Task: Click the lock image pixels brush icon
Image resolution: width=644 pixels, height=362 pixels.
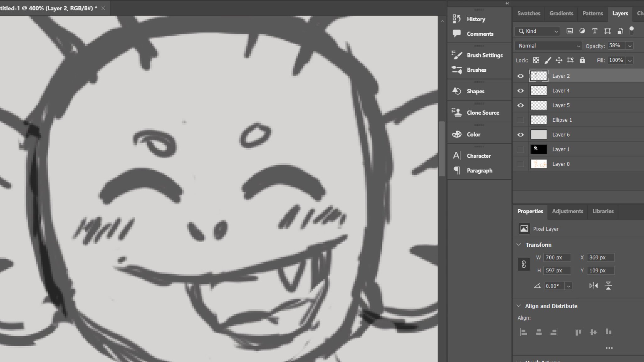Action: 547,60
